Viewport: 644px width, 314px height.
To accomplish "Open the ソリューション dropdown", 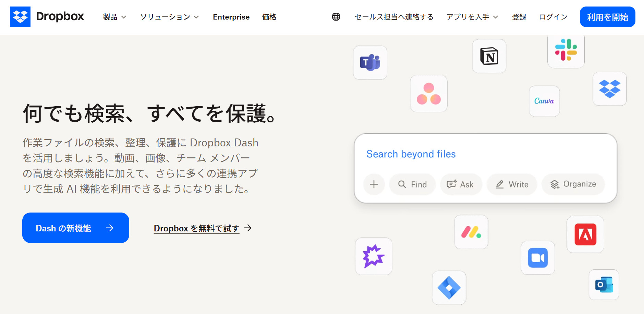I will [x=169, y=17].
